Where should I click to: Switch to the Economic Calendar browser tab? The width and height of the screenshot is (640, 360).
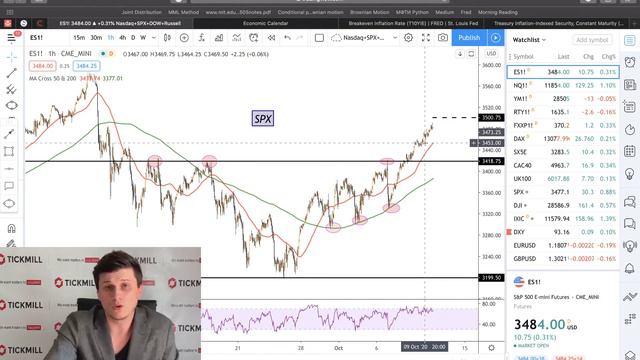coord(265,23)
